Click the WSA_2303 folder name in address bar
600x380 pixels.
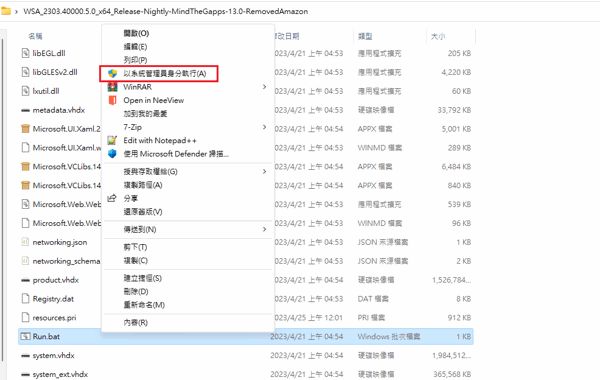165,11
